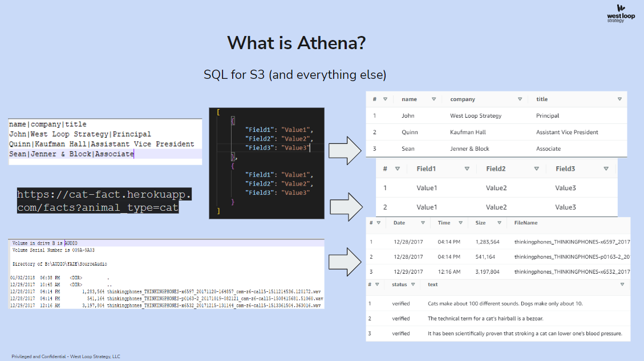The image size is (644, 361).
Task: Click the directory listing line ending in "363016.wav"
Action: click(x=165, y=306)
